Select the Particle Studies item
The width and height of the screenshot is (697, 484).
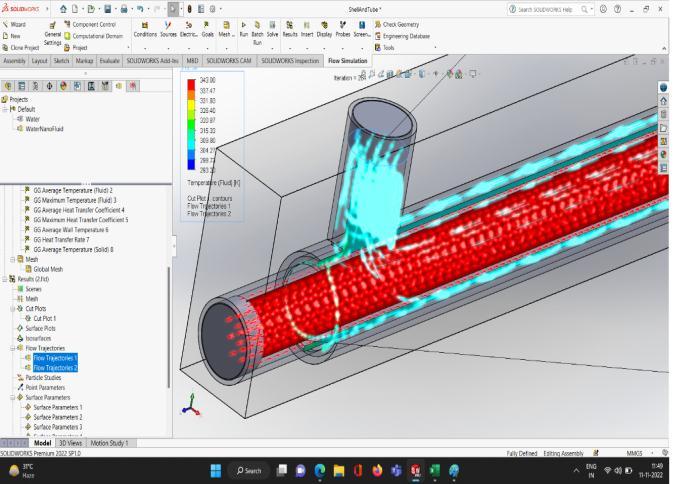tap(43, 378)
